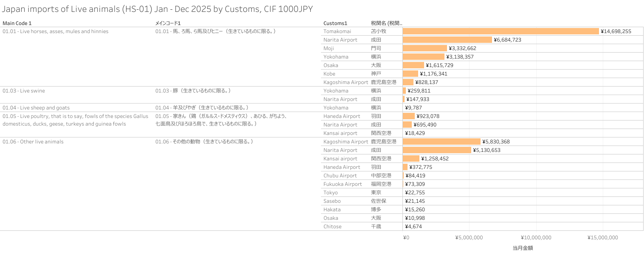The image size is (644, 255).
Task: Click the 01.03 Live swine label
Action: 24,91
